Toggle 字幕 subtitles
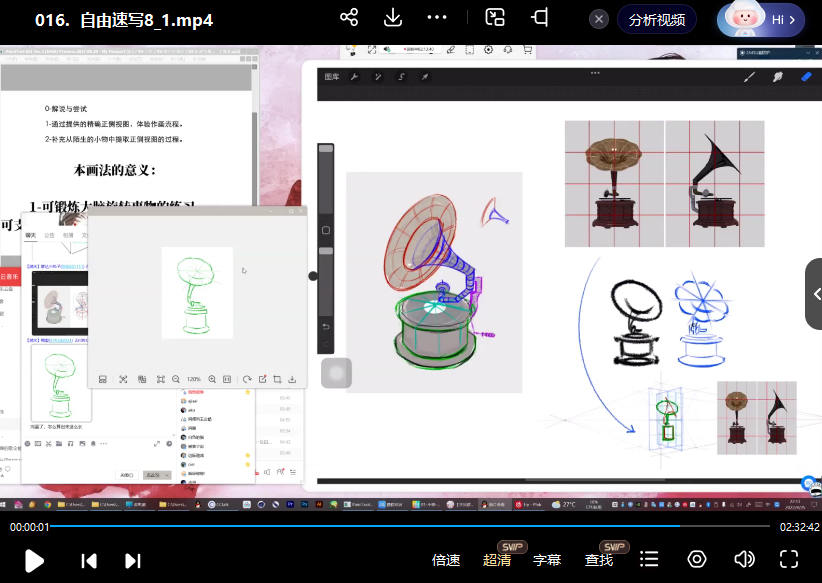This screenshot has width=822, height=583. 547,560
